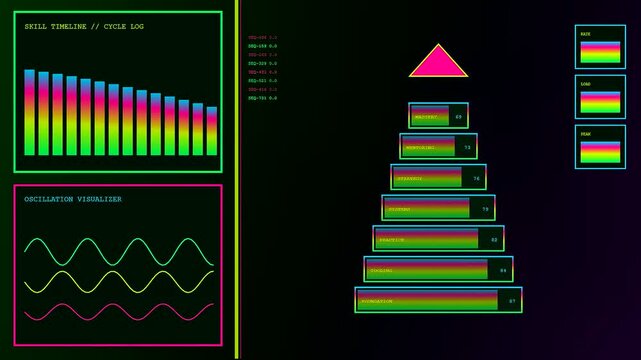This screenshot has height=360, width=641.
Task: Click the LOAD gradient gauge
Action: pos(600,102)
